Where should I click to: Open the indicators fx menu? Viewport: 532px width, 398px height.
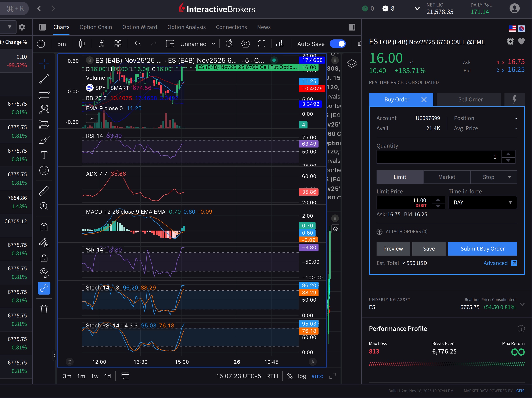[x=102, y=44]
